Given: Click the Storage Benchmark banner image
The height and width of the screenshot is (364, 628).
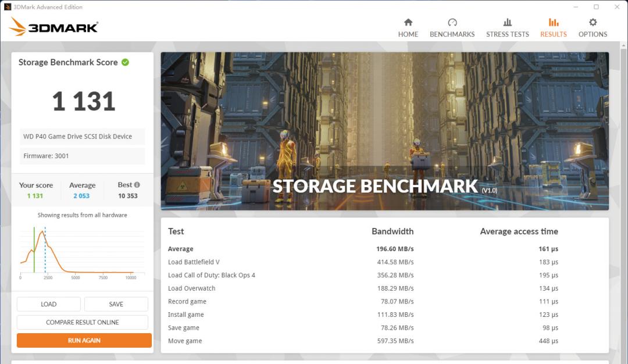Looking at the screenshot, I should [x=384, y=131].
